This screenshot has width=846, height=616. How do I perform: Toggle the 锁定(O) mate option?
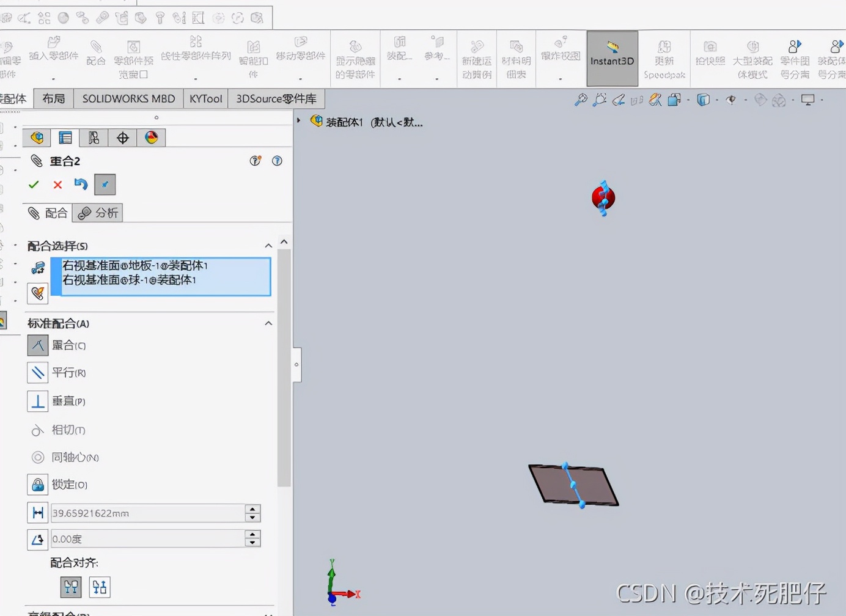(37, 484)
